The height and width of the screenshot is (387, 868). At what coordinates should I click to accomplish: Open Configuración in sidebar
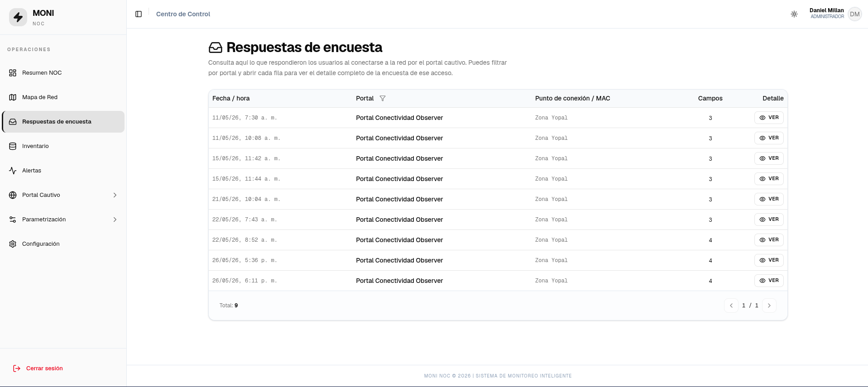tap(63, 244)
